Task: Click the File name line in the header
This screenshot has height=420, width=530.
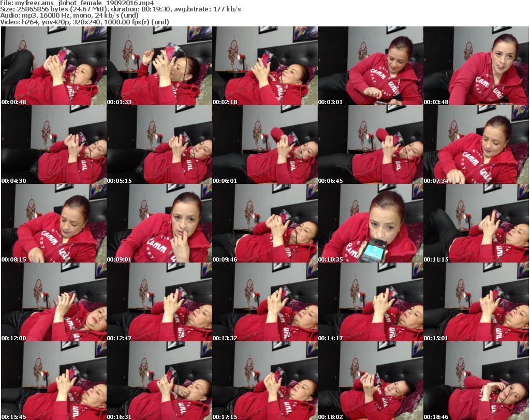Action: (77, 3)
